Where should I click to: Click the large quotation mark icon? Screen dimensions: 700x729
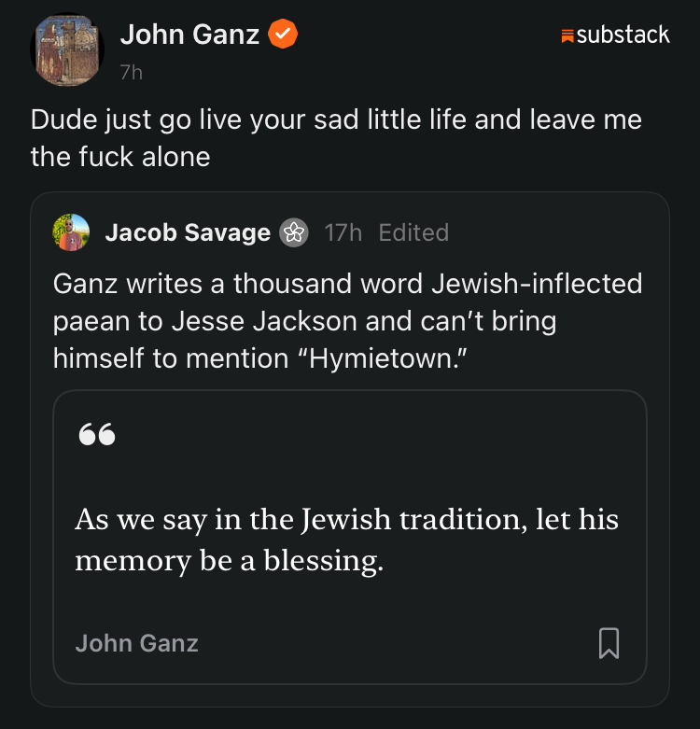pyautogui.click(x=97, y=435)
